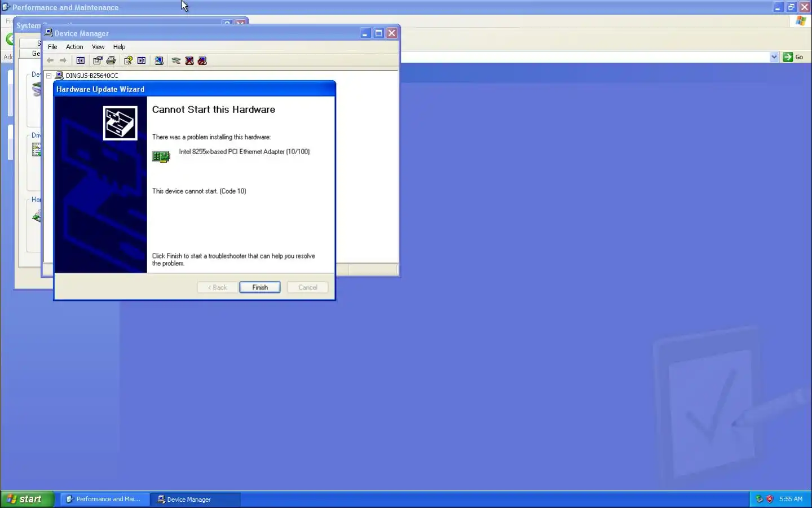Click the Start button
This screenshot has width=812, height=508.
point(27,499)
